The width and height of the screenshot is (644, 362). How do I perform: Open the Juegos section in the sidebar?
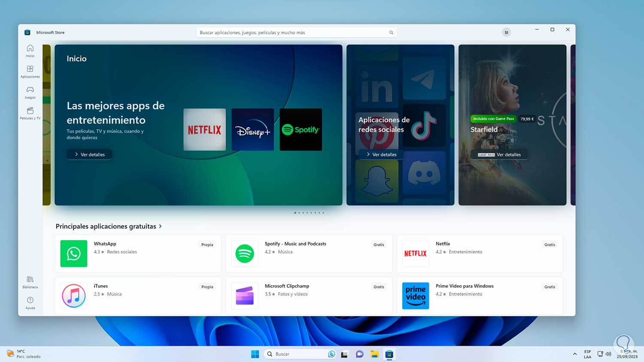pyautogui.click(x=30, y=92)
